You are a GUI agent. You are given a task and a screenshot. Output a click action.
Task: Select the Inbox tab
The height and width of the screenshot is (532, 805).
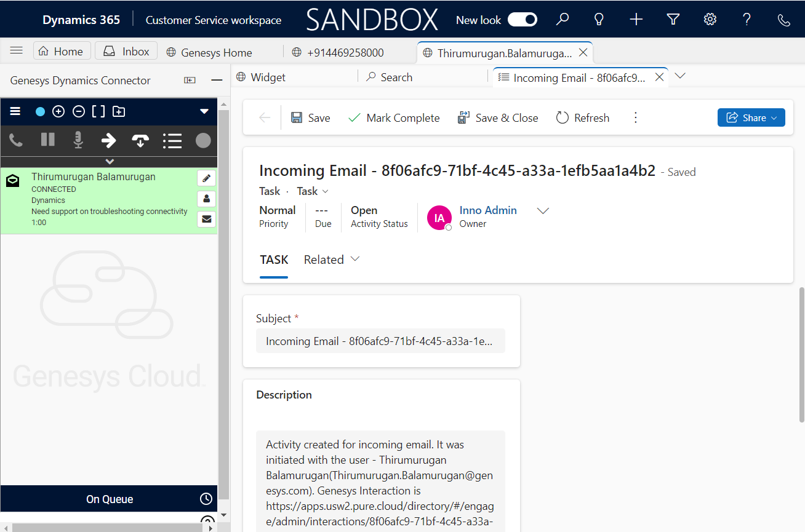(126, 50)
